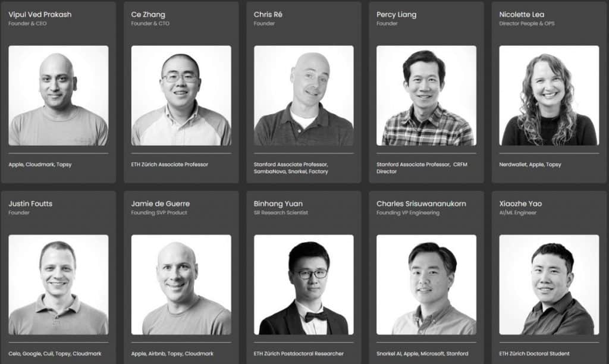The height and width of the screenshot is (364, 609).
Task: Click the Ce Zhang name heading
Action: click(148, 15)
